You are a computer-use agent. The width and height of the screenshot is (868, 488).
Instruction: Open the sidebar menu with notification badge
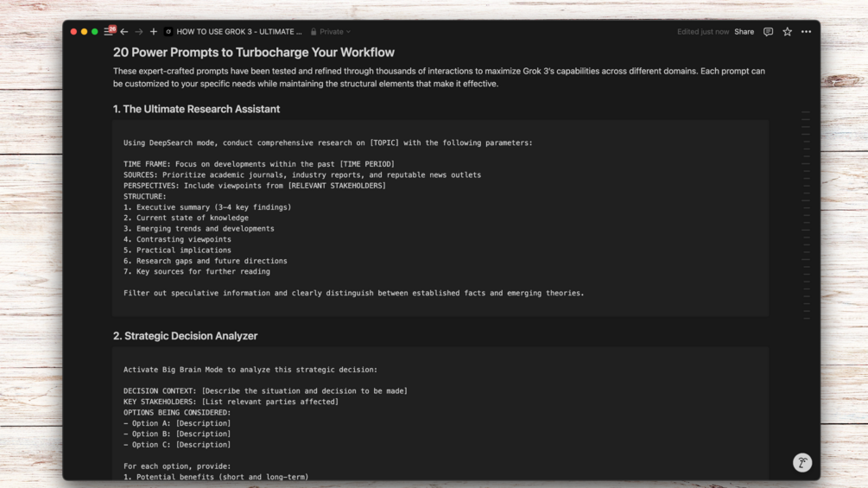109,31
